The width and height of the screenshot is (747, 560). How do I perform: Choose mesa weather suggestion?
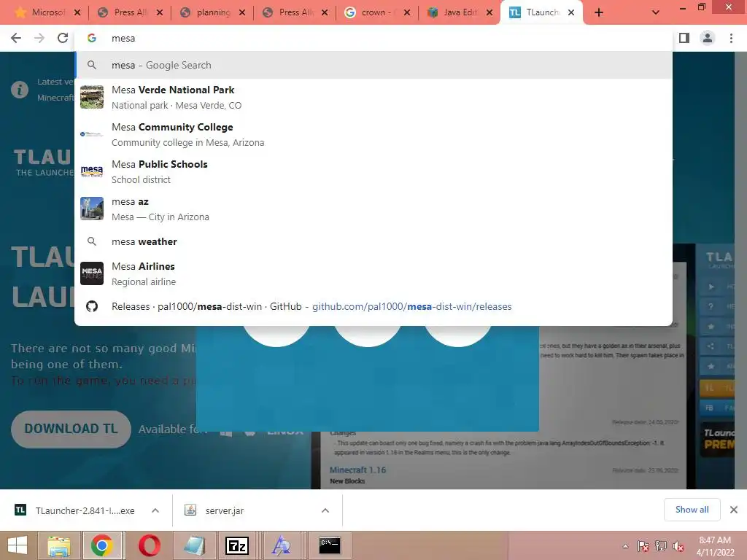pyautogui.click(x=373, y=241)
